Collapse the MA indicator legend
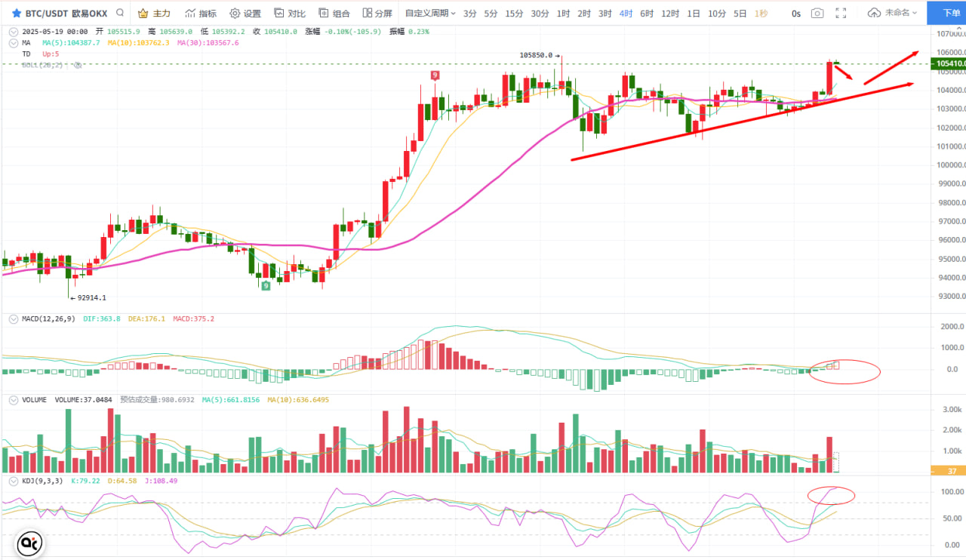Screen dimensions: 966x560 [x=14, y=43]
